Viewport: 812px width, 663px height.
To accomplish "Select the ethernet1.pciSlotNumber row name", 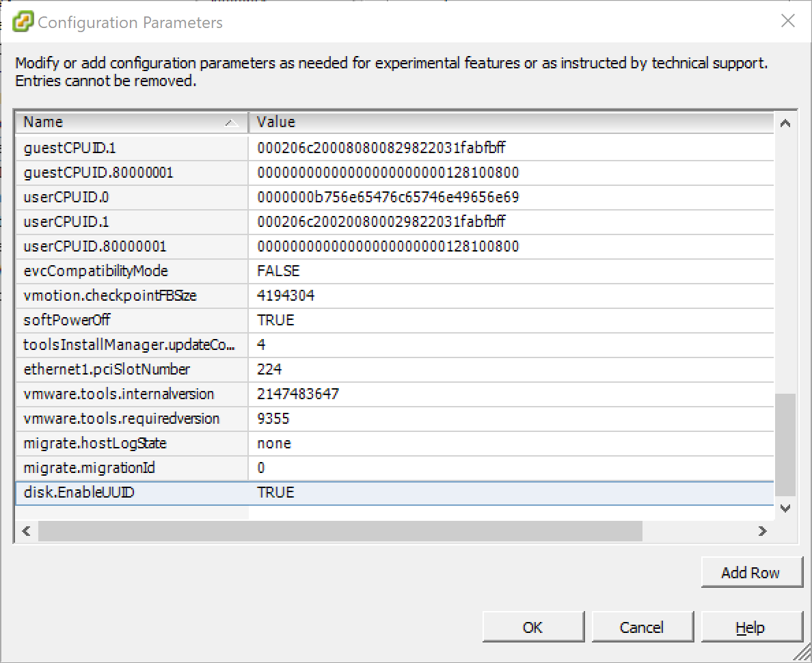I will tap(131, 369).
